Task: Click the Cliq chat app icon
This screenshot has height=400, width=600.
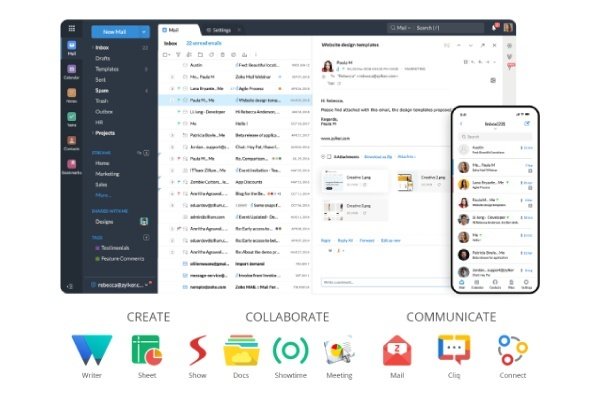Action: [454, 349]
